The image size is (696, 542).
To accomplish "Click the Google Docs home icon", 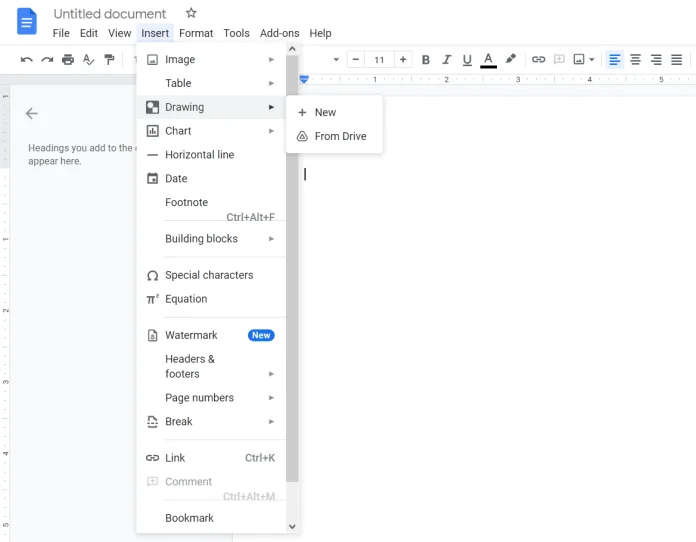I will pos(27,21).
